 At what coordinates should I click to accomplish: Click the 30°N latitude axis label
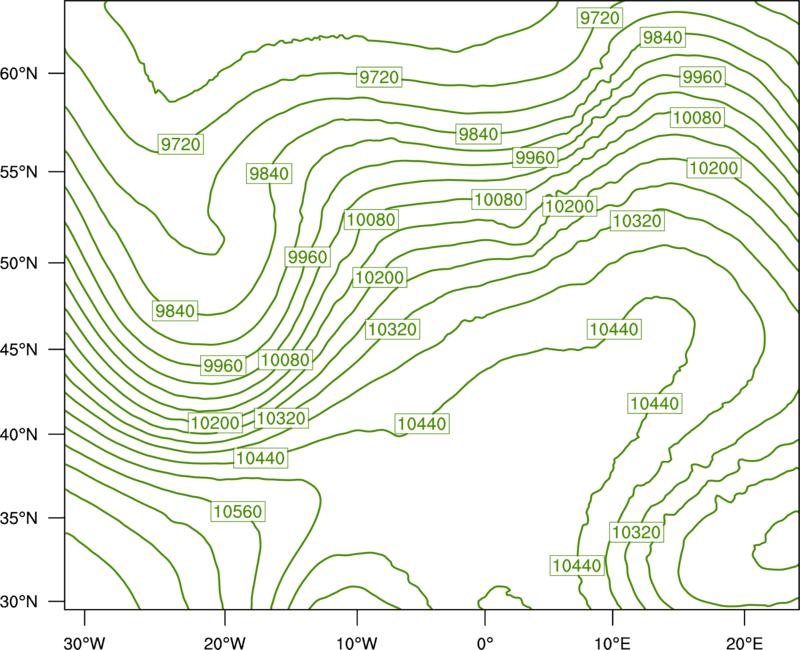click(x=19, y=602)
